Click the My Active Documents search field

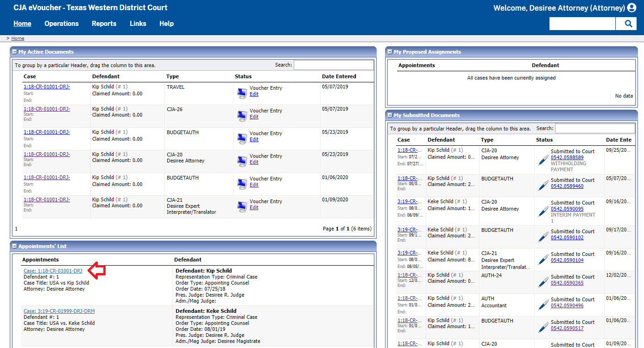pyautogui.click(x=333, y=65)
